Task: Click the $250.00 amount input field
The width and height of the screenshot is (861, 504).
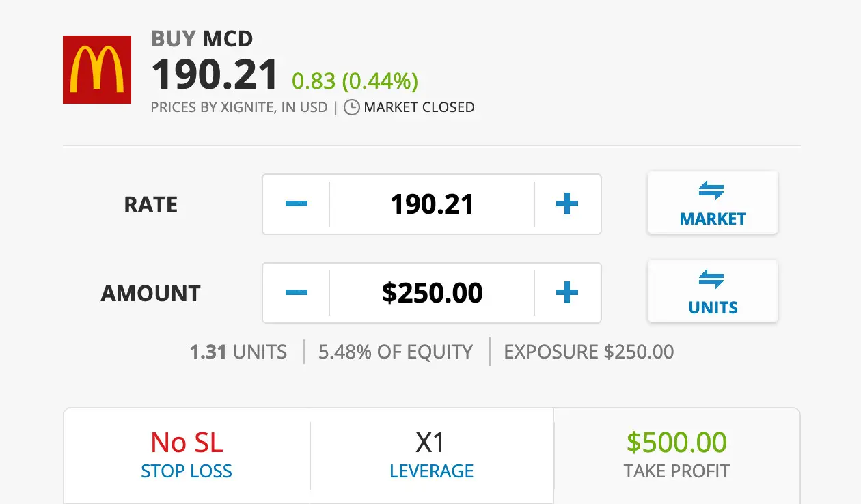Action: click(x=432, y=293)
